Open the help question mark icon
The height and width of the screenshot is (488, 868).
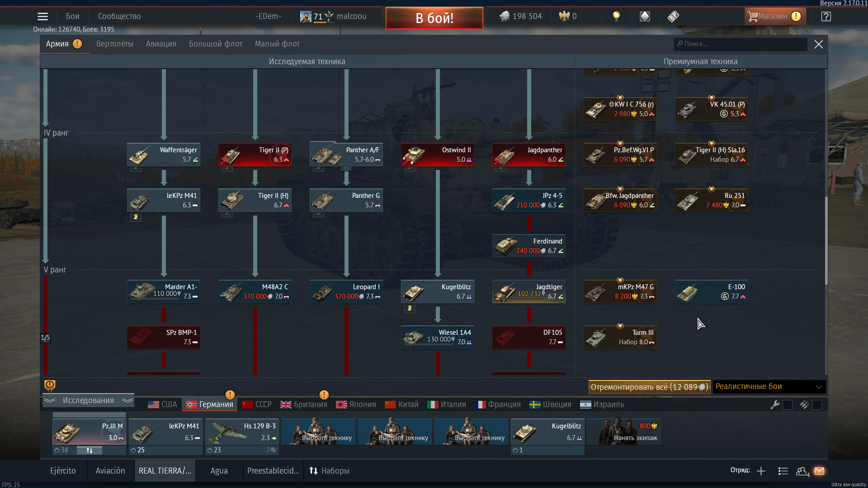[x=826, y=17]
